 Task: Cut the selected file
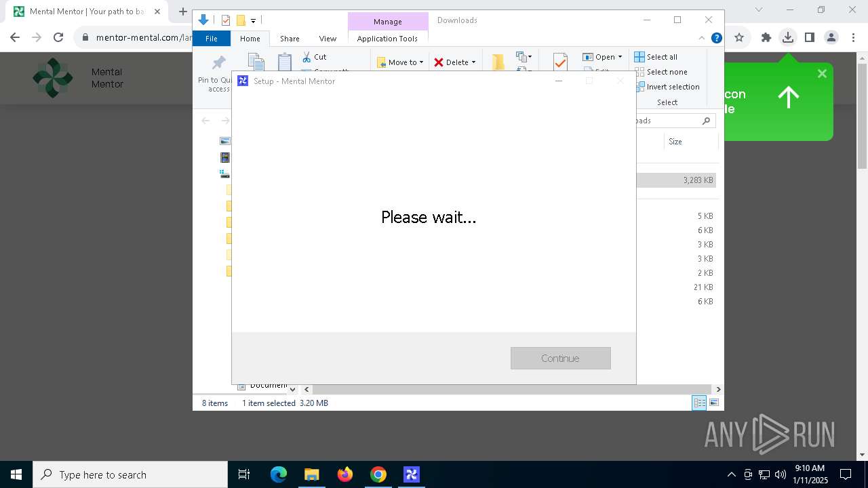tap(315, 57)
